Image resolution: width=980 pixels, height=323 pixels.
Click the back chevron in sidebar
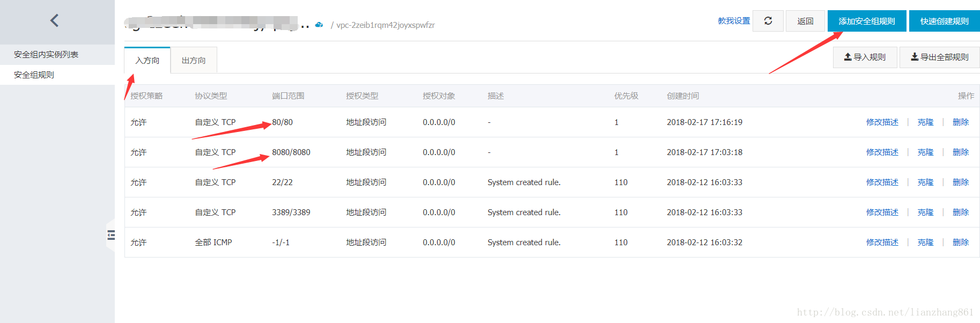coord(54,20)
